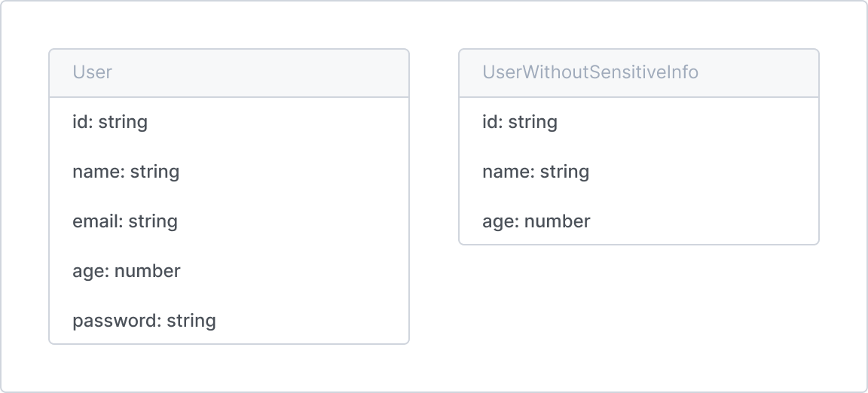Click the word 'email' in the User table
This screenshot has height=393, width=868.
click(96, 221)
